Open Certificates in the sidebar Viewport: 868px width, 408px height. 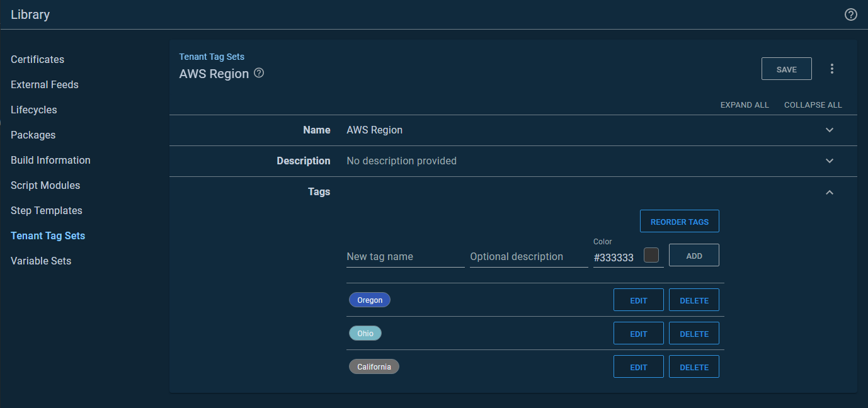37,59
